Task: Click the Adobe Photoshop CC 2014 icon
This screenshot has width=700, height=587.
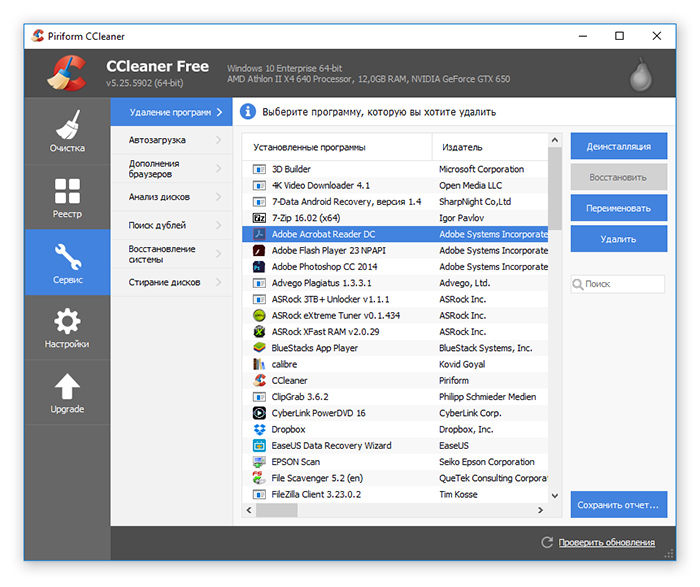Action: (259, 267)
